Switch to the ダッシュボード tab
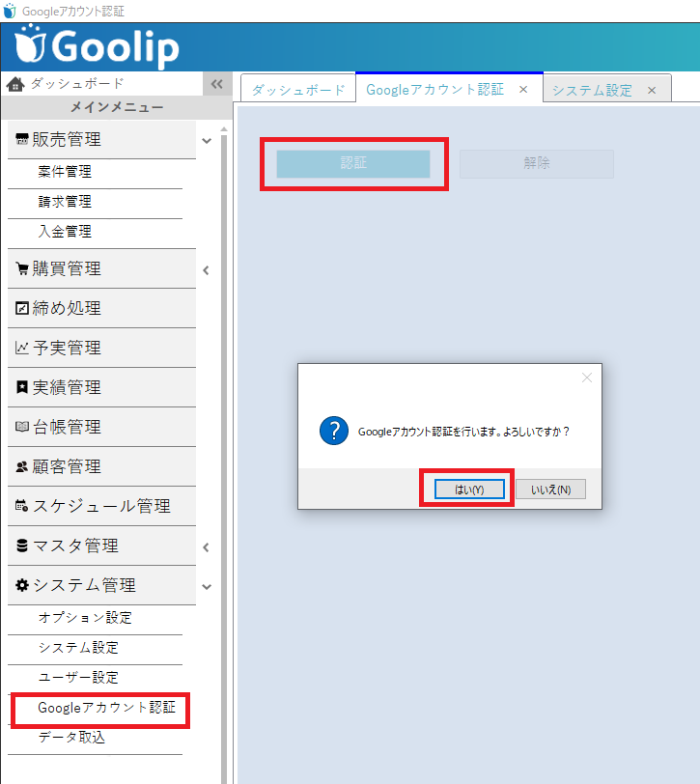 [298, 90]
